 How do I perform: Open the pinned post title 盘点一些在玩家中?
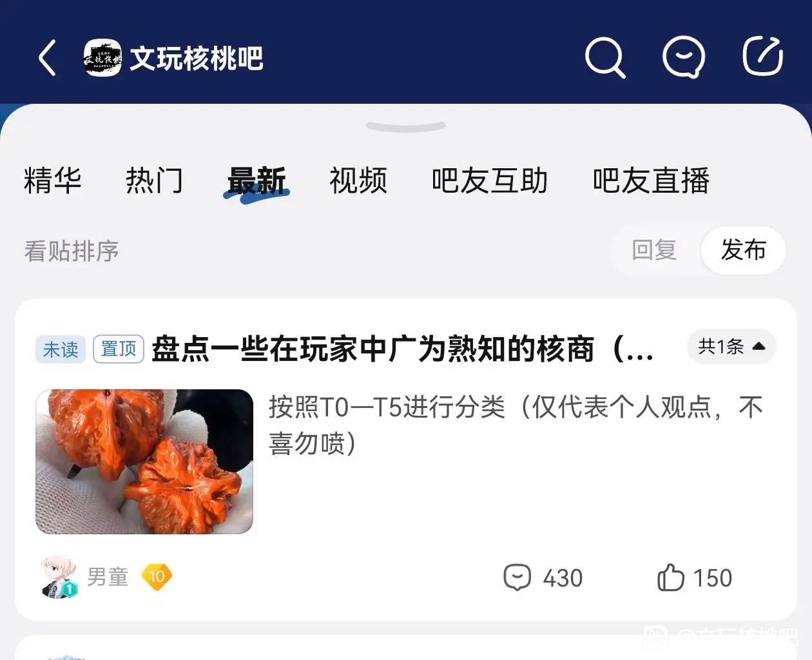point(403,349)
